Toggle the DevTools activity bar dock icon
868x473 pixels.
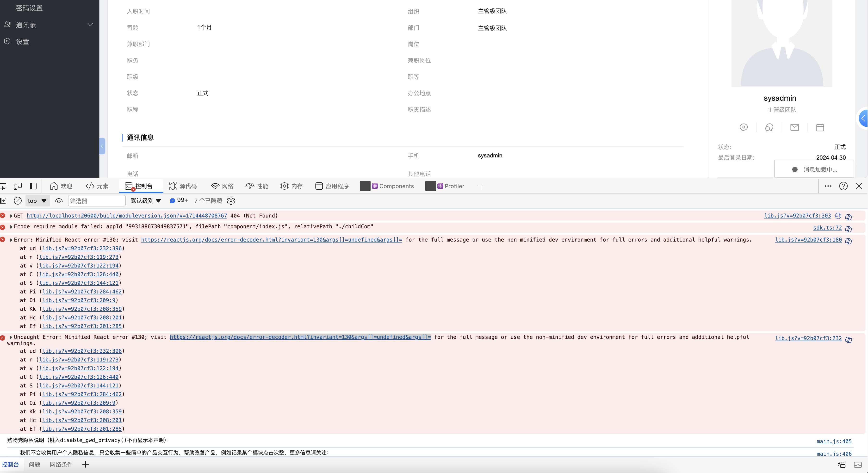tap(33, 186)
